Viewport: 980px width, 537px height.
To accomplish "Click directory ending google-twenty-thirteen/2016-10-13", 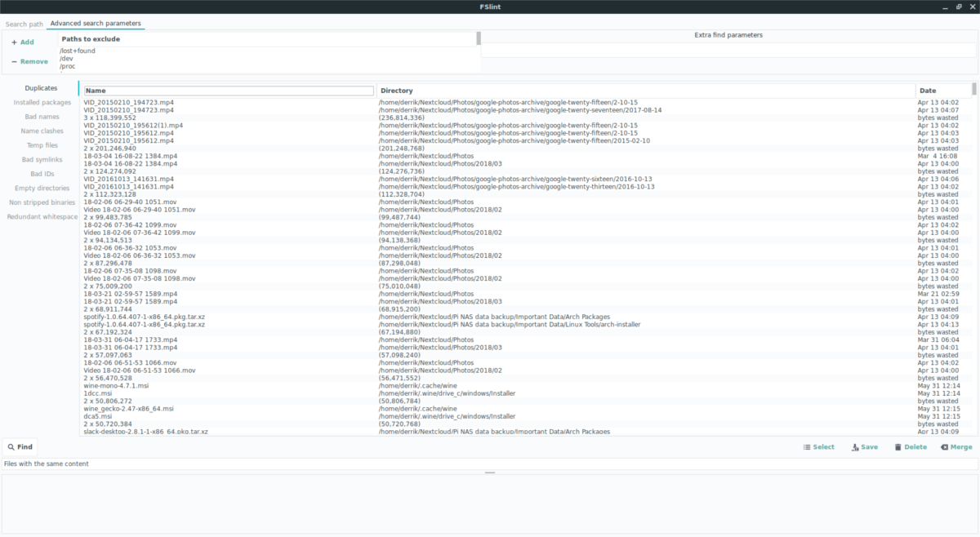I will coord(516,187).
